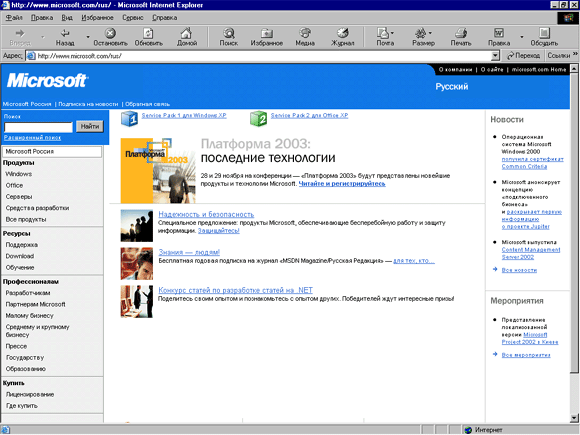This screenshot has height=435, width=580.
Task: Click the Лицензирование sidebar item
Action: (30, 394)
